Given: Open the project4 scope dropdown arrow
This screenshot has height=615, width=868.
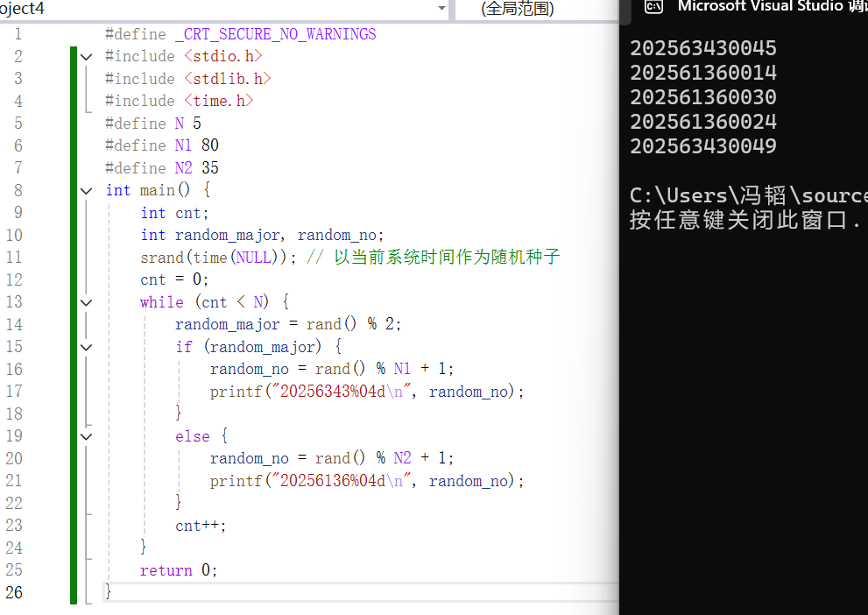Looking at the screenshot, I should pyautogui.click(x=441, y=8).
